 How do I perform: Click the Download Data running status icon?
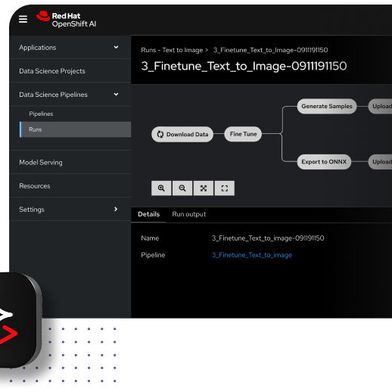coord(160,134)
